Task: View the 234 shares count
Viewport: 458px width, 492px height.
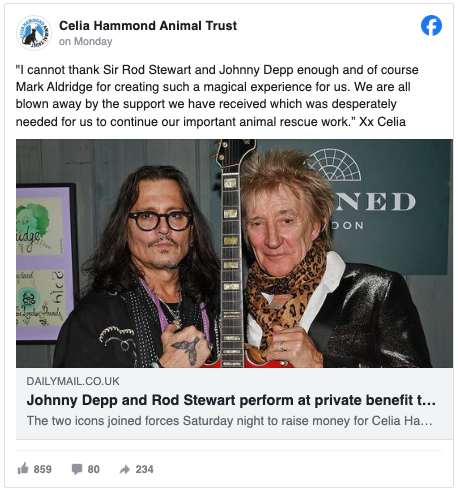Action: click(144, 469)
